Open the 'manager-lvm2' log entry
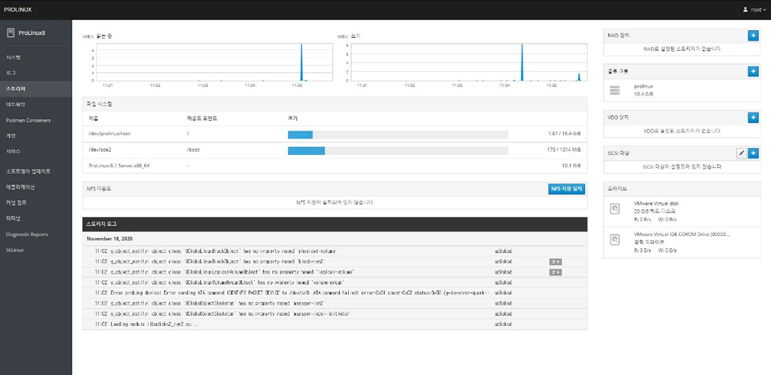Image resolution: width=771 pixels, height=375 pixels. 335,303
